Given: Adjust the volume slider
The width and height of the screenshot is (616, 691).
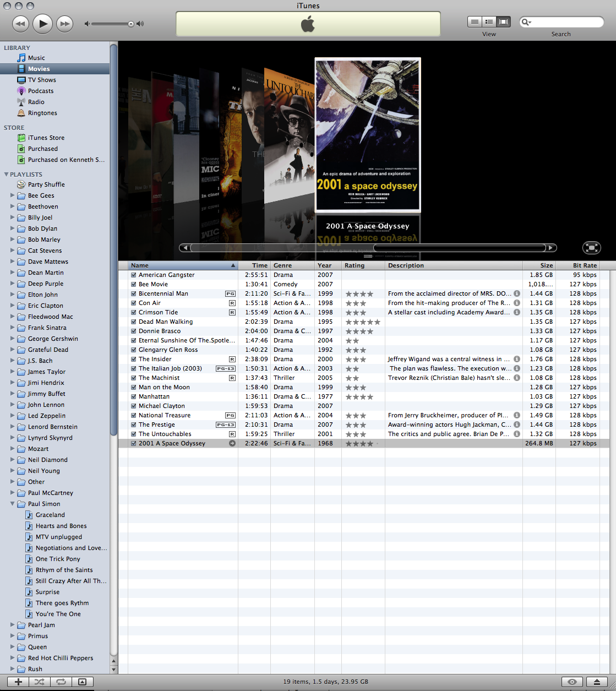Looking at the screenshot, I should click(131, 24).
